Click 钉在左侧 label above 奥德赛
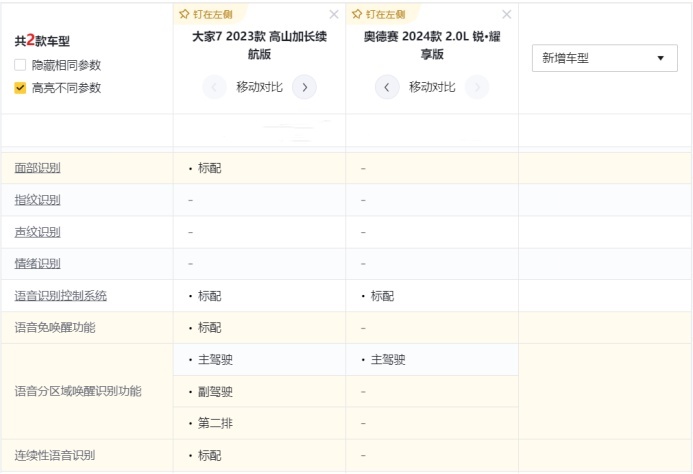This screenshot has height=474, width=693. [385, 15]
